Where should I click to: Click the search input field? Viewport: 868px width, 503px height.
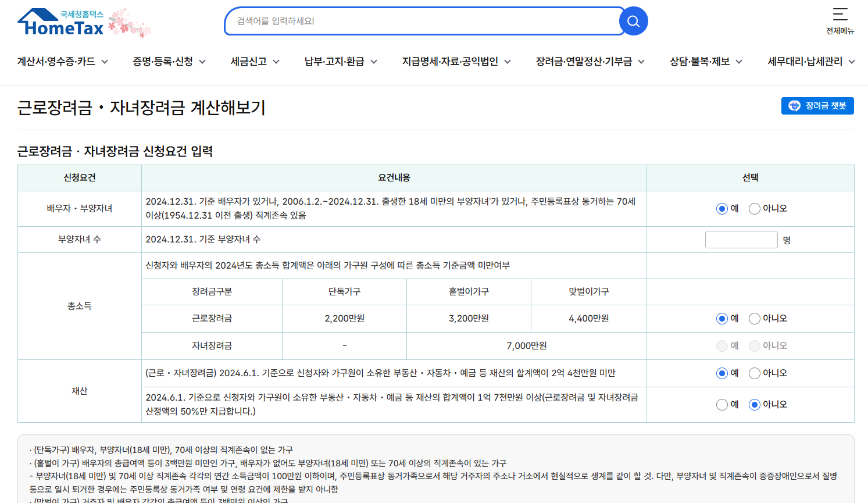coord(423,21)
